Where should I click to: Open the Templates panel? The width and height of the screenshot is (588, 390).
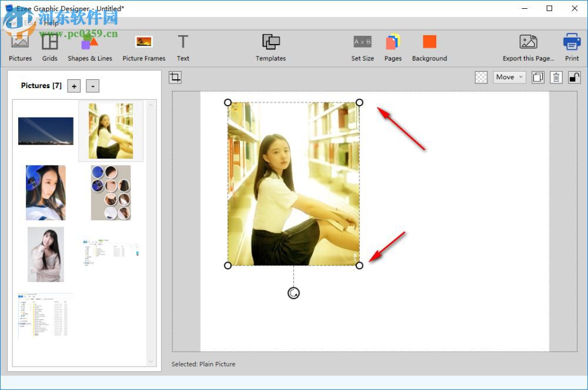pos(270,46)
